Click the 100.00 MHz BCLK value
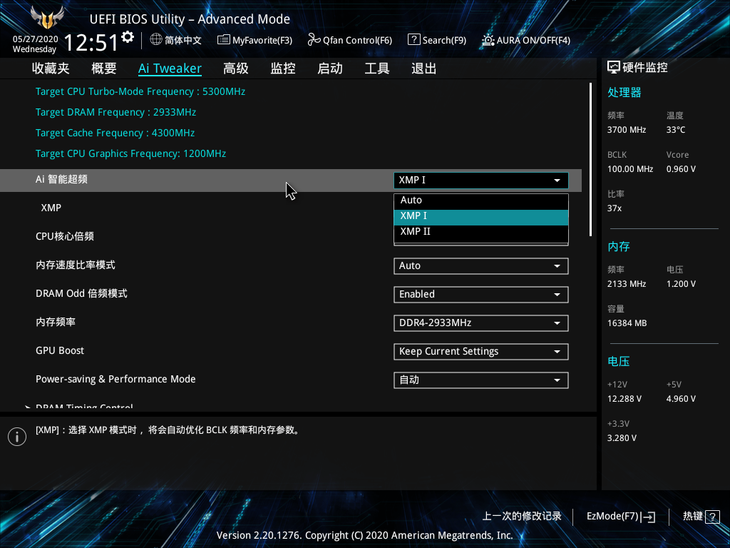 pyautogui.click(x=630, y=169)
